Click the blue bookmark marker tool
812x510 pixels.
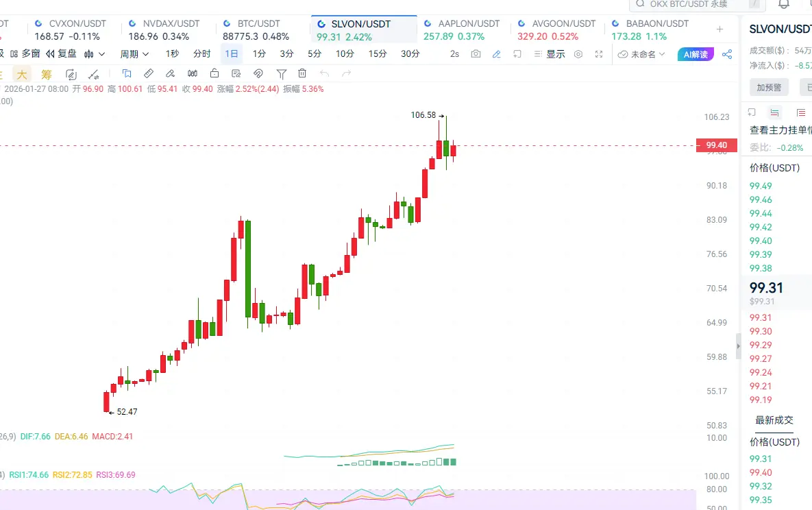tap(127, 73)
